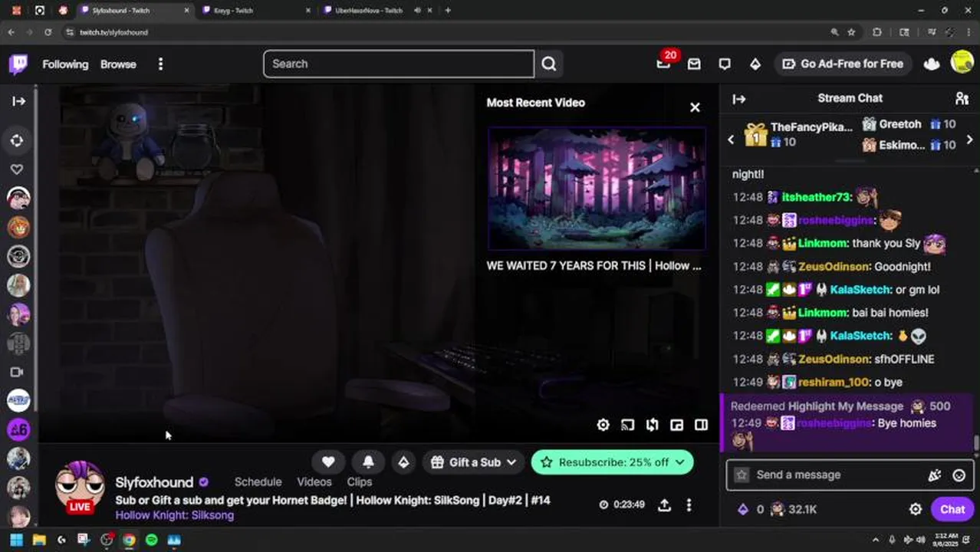Expand the left followed channels sidebar

[18, 101]
